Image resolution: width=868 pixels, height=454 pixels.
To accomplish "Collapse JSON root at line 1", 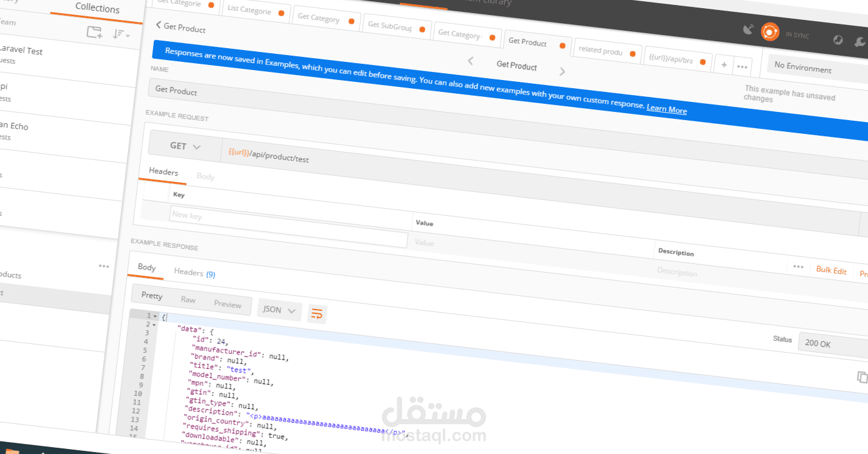I will tap(155, 316).
